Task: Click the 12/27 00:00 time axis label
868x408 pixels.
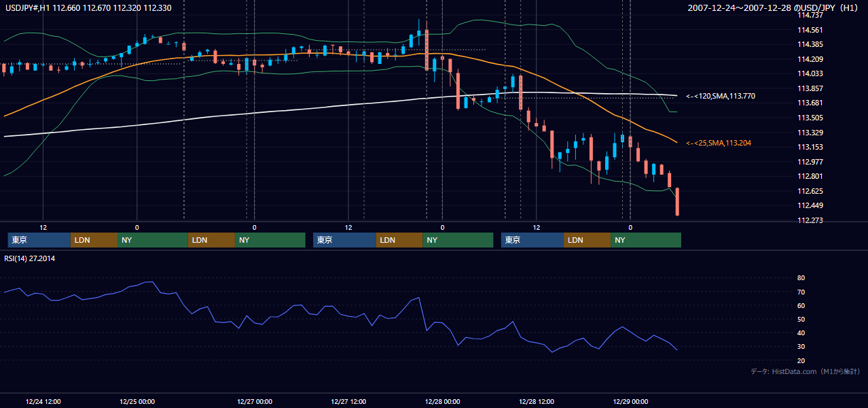Action: (x=255, y=401)
